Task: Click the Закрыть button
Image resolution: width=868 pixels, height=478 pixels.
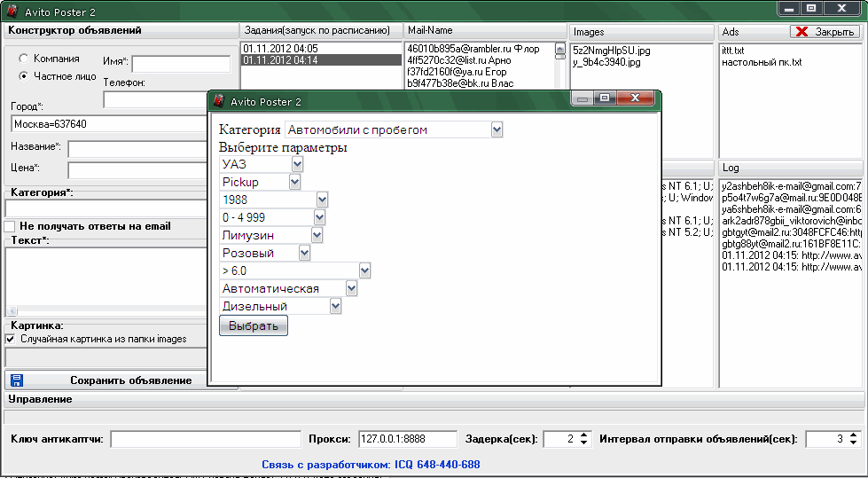Action: coord(825,32)
